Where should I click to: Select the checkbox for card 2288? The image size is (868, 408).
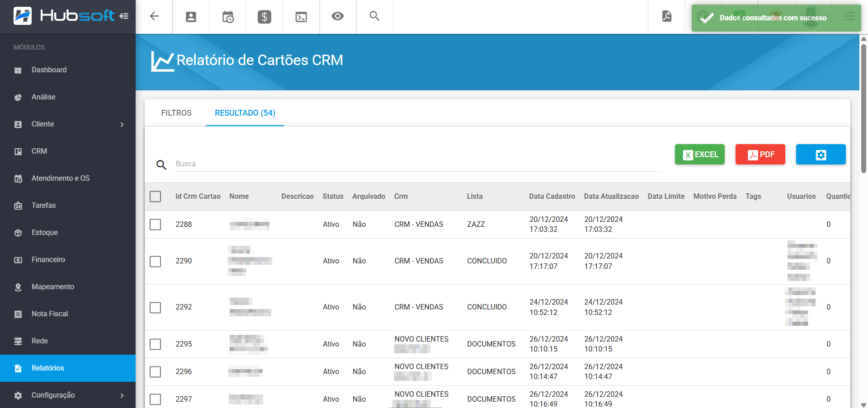[x=156, y=225]
